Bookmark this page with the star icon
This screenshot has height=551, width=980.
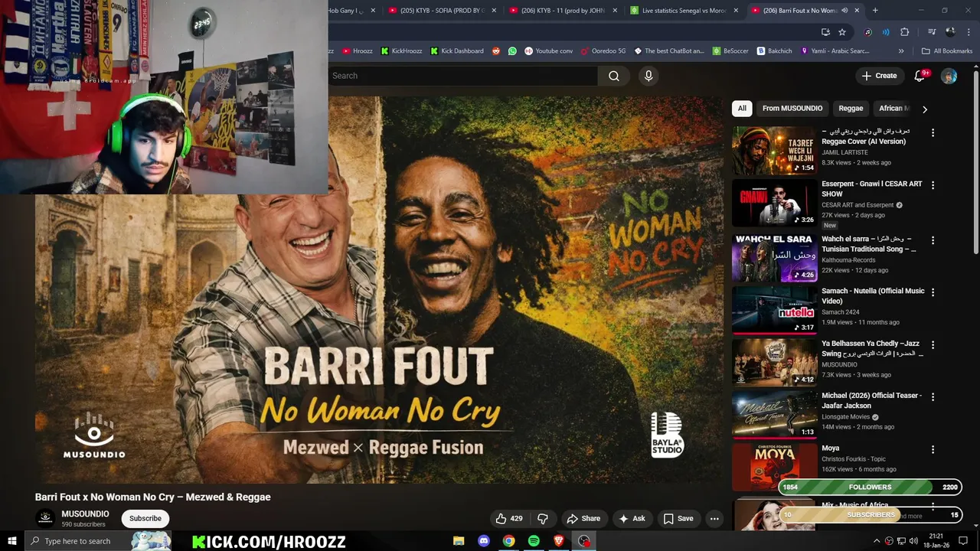tap(842, 32)
